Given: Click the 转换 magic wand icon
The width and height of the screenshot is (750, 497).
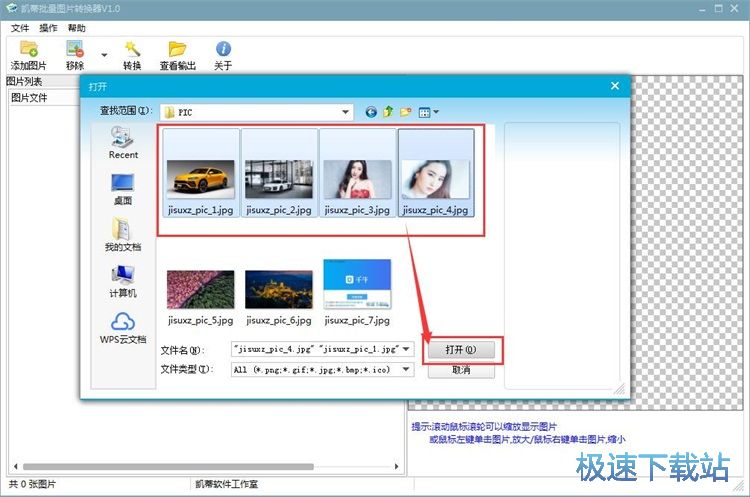Looking at the screenshot, I should (132, 49).
